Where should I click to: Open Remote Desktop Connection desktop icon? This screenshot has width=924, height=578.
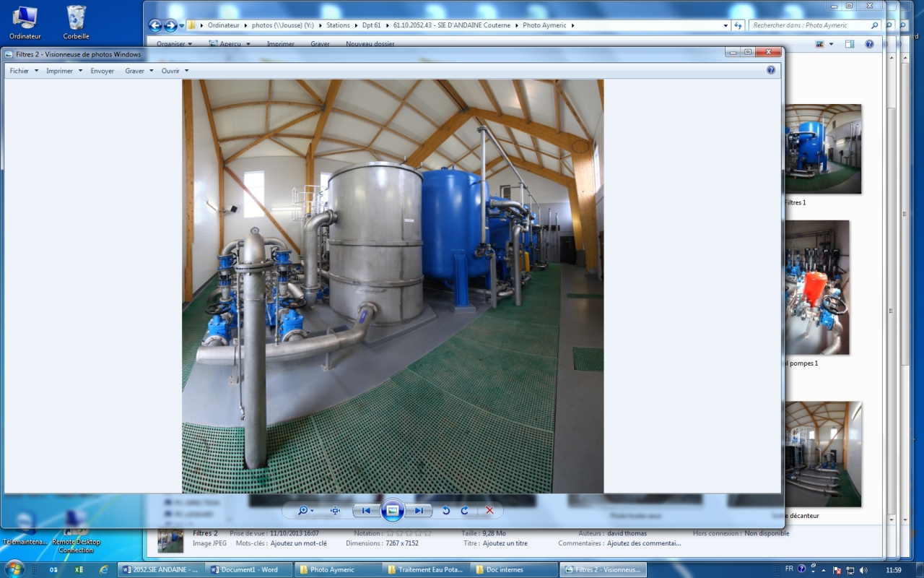[76, 532]
